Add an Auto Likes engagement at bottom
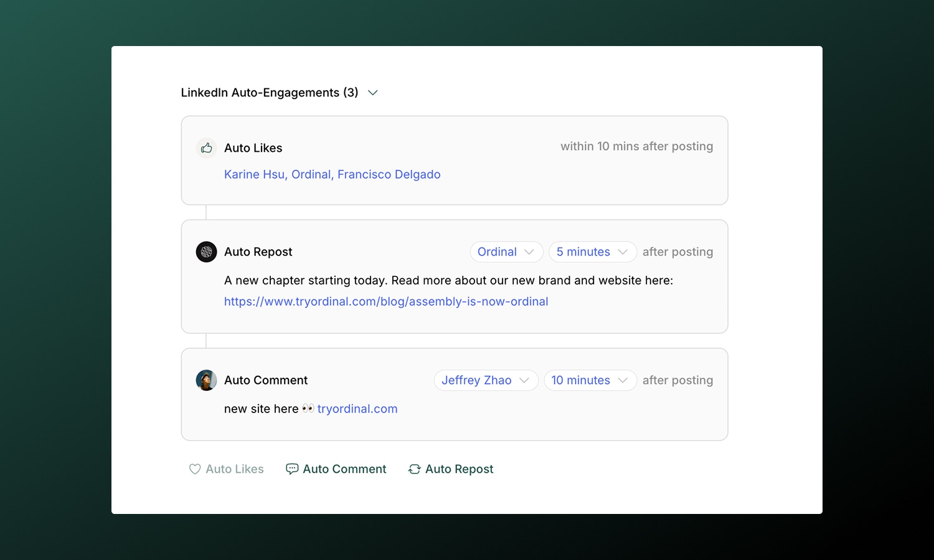The height and width of the screenshot is (560, 934). 227,469
